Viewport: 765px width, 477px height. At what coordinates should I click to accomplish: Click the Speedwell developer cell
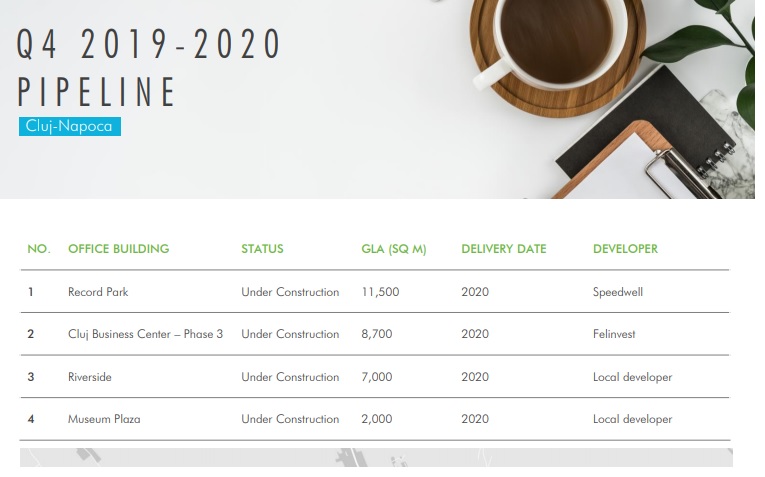click(x=617, y=292)
